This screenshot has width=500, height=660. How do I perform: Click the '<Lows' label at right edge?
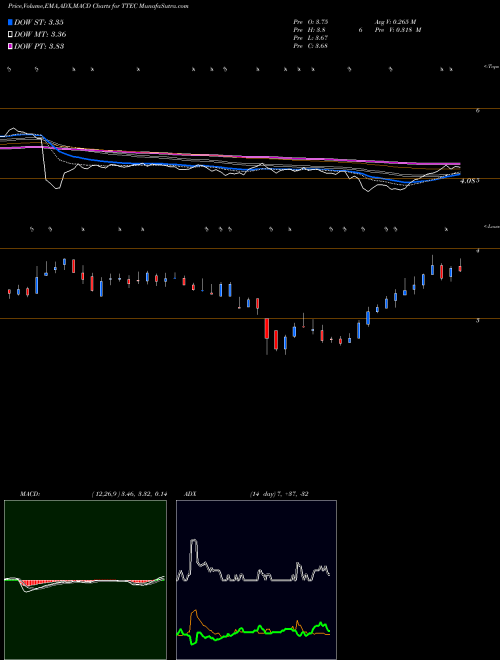(x=491, y=226)
